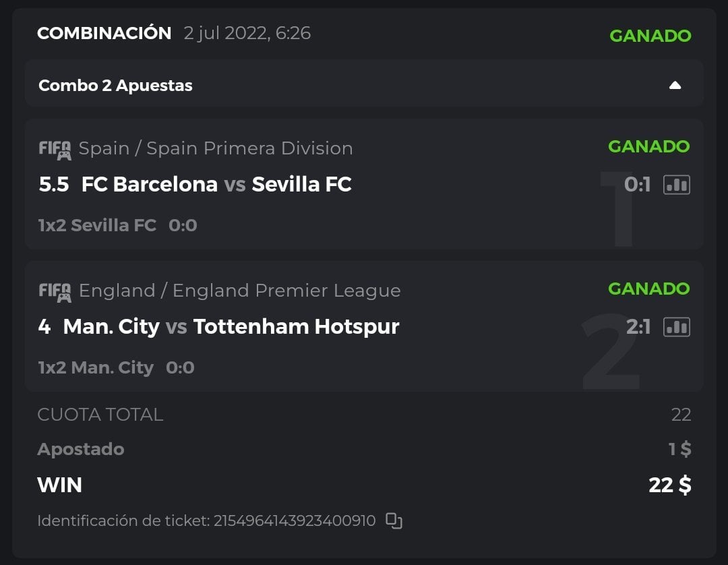Click the 2:1 score of second match
The image size is (728, 565).
(x=638, y=327)
